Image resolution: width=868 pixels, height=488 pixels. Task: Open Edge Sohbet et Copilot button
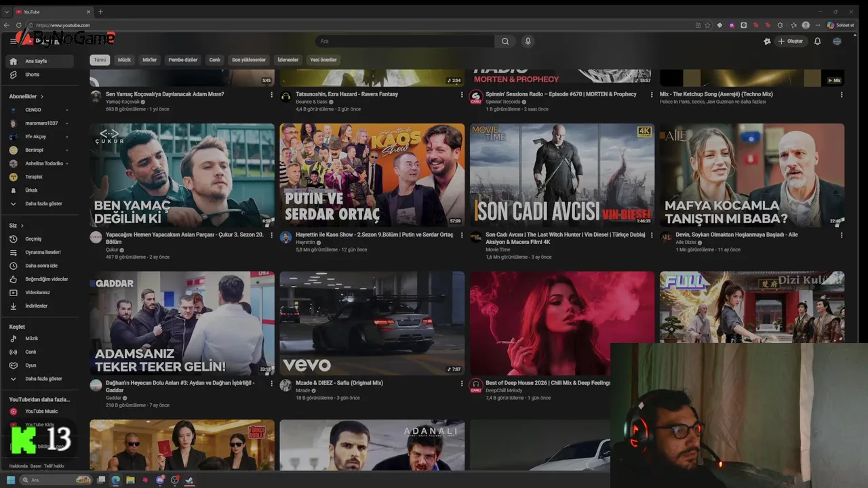[x=840, y=25]
